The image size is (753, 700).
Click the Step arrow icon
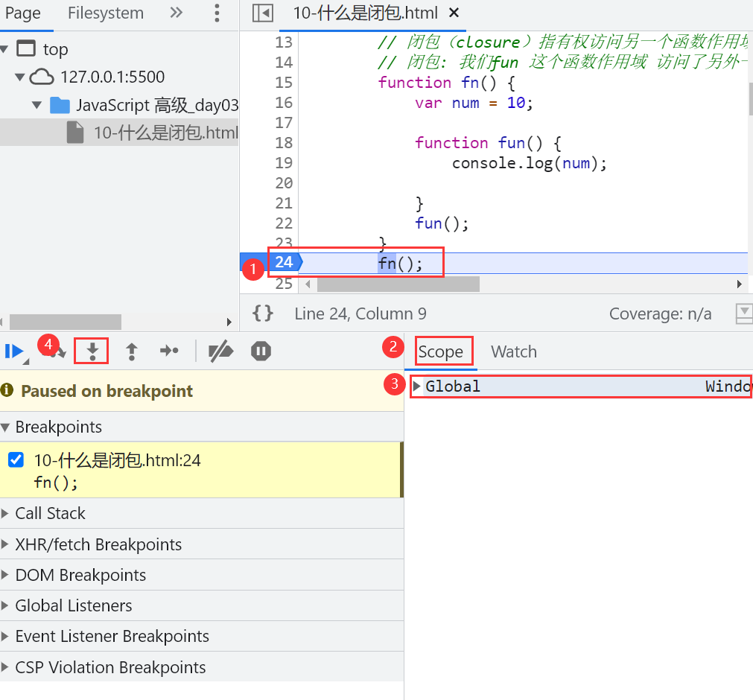tap(170, 351)
